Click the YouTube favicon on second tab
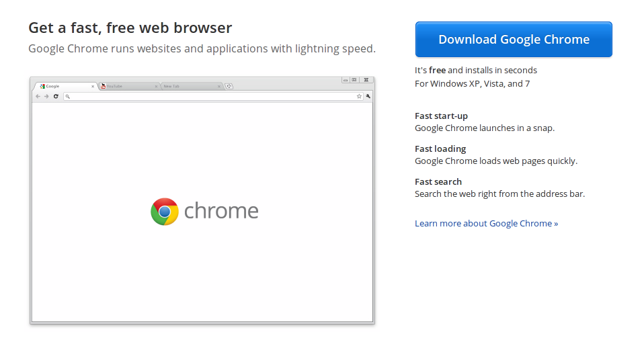This screenshot has width=644, height=338. [x=104, y=86]
